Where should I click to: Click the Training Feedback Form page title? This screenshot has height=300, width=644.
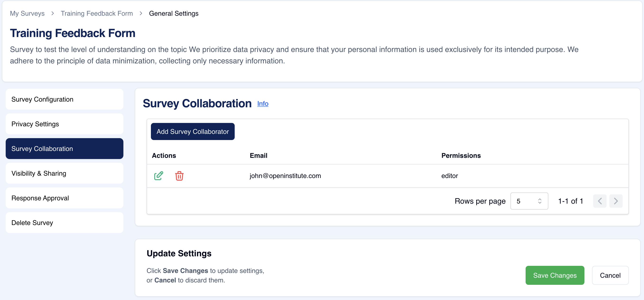(x=73, y=33)
